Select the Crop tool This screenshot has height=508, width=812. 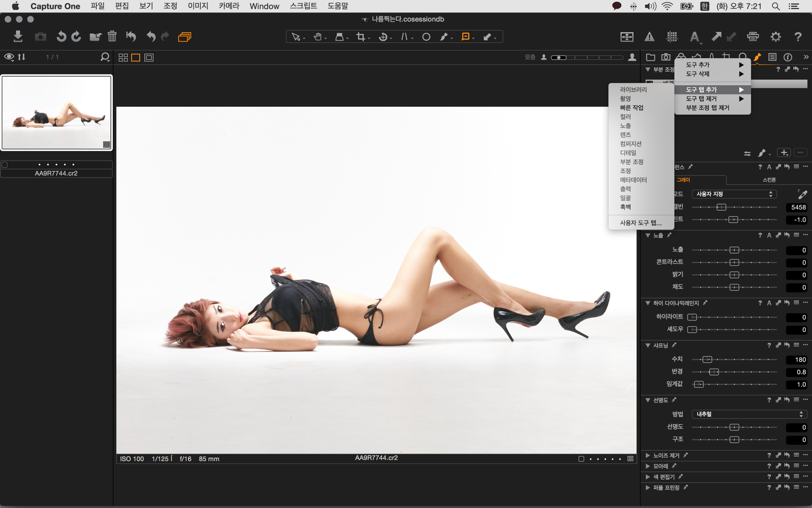(360, 37)
